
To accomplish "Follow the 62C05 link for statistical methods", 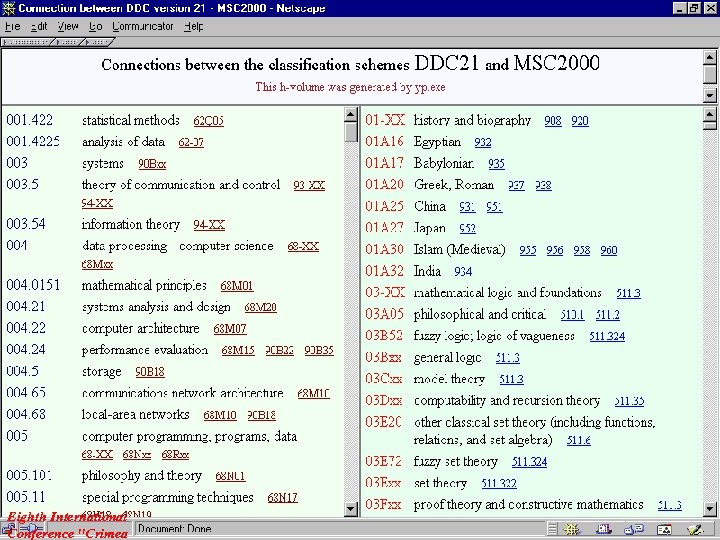I will pos(208,121).
